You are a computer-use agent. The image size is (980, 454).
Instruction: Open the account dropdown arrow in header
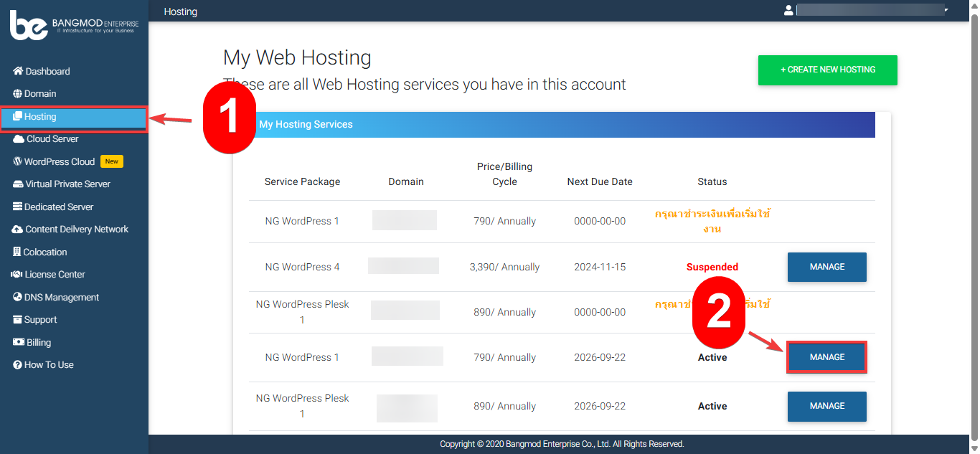[946, 10]
